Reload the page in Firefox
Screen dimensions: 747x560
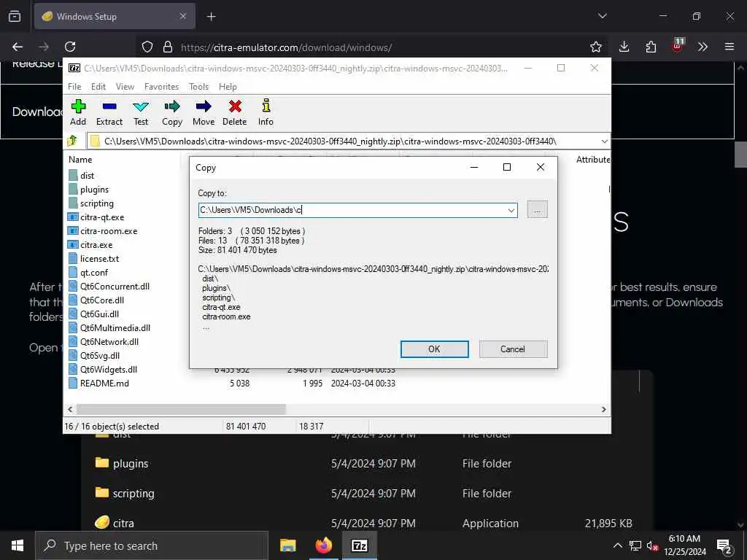70,47
